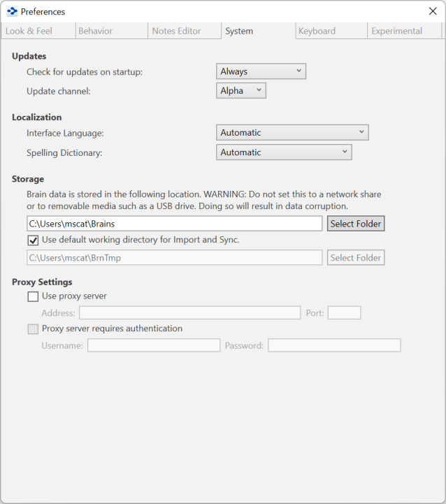Click the proxy Port field
446x504 pixels.
344,313
